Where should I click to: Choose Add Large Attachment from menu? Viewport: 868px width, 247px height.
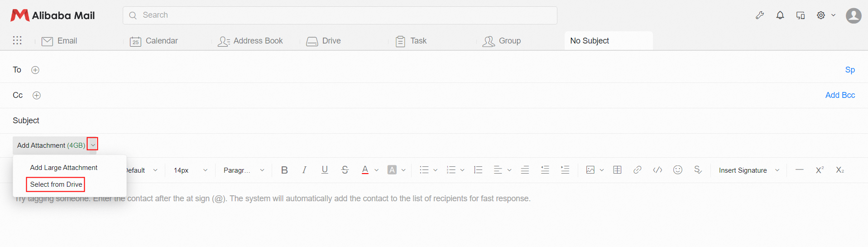64,167
